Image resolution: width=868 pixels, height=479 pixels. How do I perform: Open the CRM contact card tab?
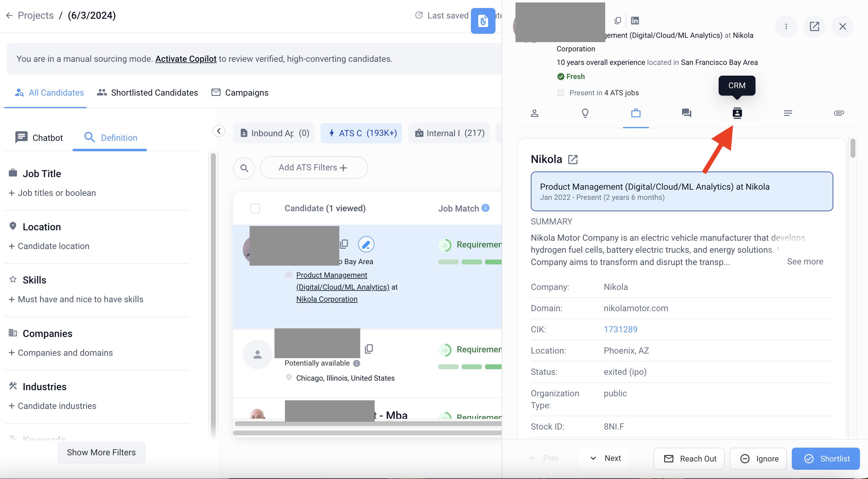(x=737, y=113)
